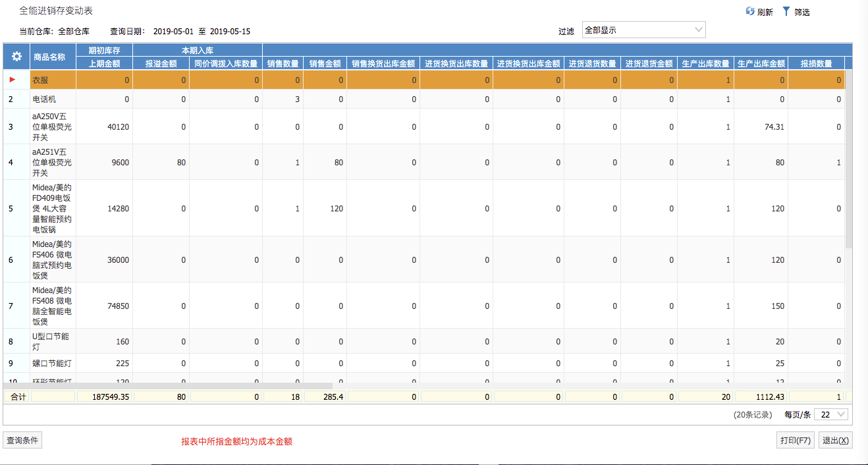Click the vertical scrollbar of the table

pos(848,158)
